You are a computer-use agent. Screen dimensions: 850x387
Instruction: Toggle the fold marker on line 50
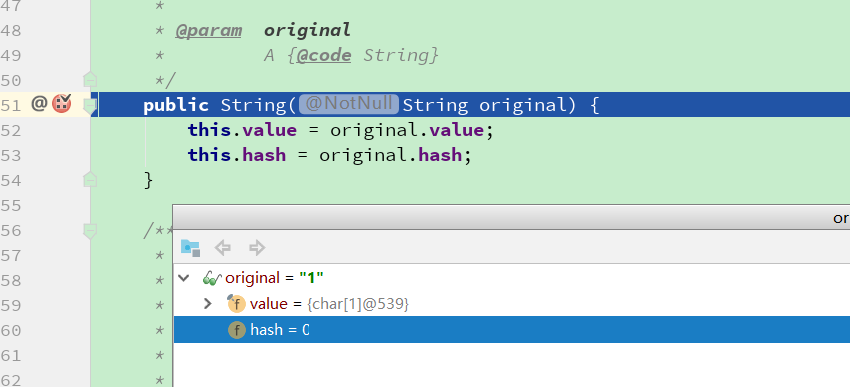90,80
